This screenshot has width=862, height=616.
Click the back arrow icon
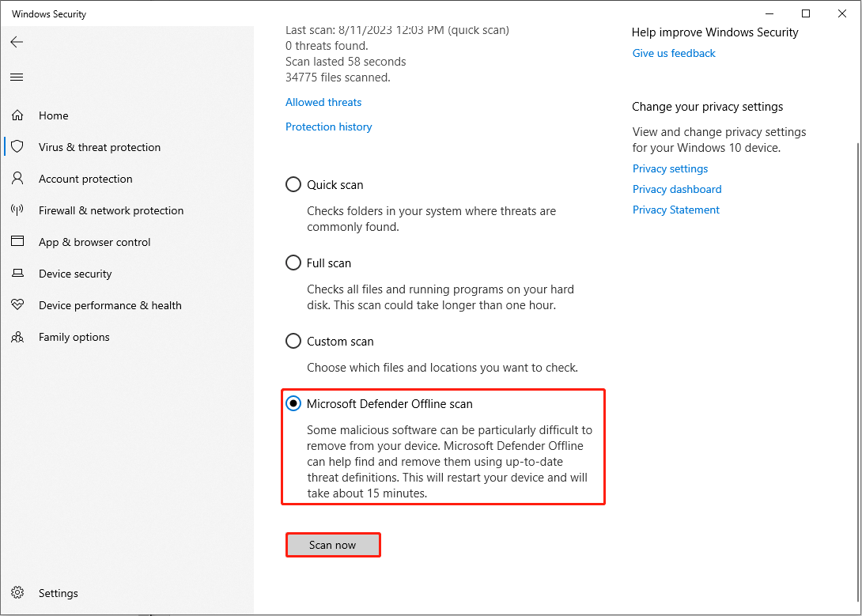(x=17, y=42)
